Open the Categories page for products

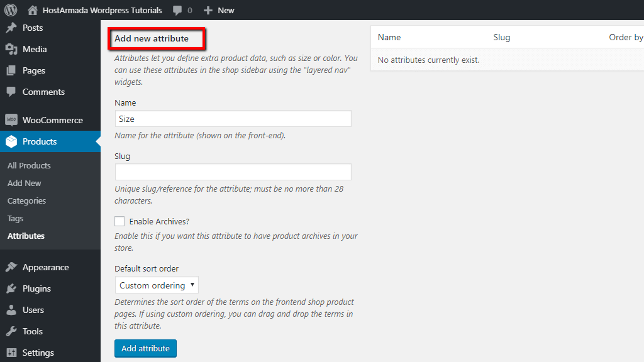(x=26, y=200)
